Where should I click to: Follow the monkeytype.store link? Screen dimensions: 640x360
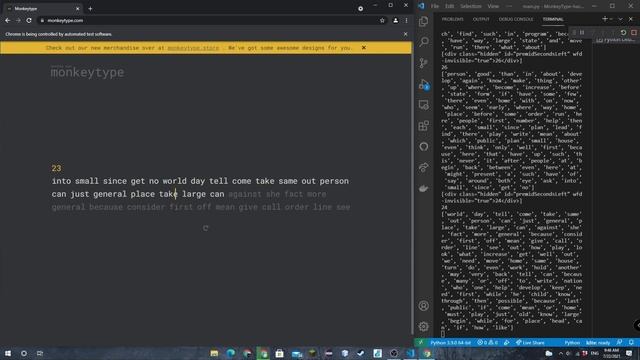click(193, 48)
